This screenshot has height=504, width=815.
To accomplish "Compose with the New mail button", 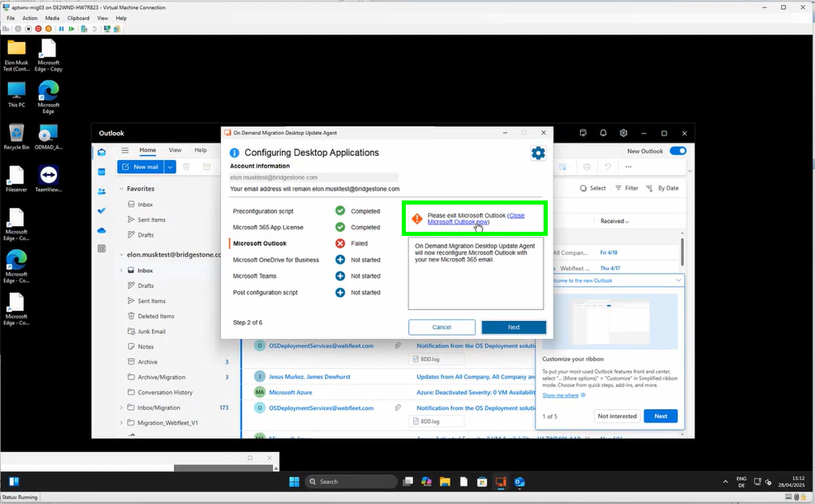I will (x=140, y=167).
